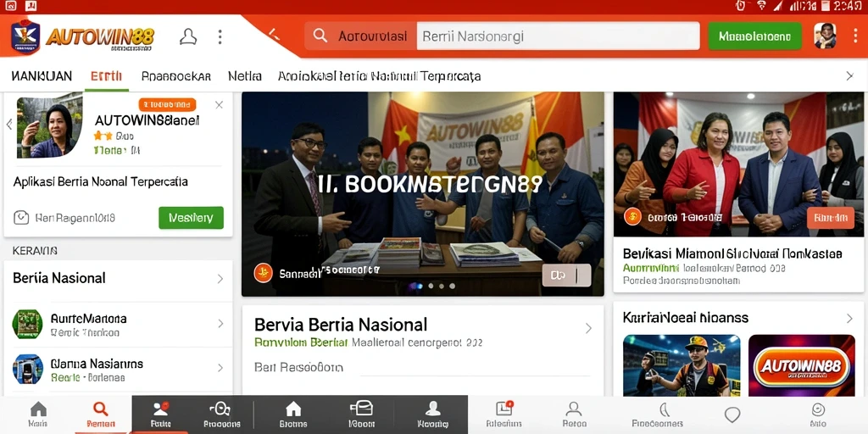Image resolution: width=868 pixels, height=434 pixels.
Task: Expand the AurrteMartona row chevron
Action: pyautogui.click(x=220, y=323)
